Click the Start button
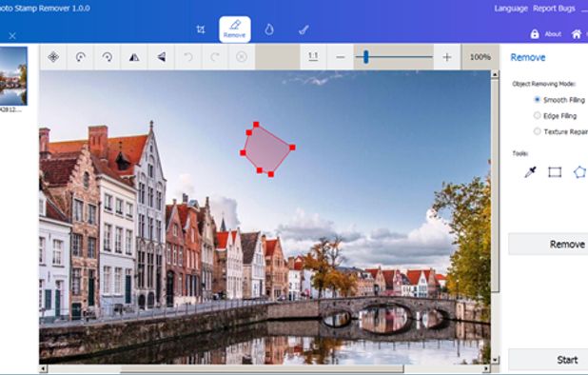Image resolution: width=588 pixels, height=375 pixels. [548, 360]
